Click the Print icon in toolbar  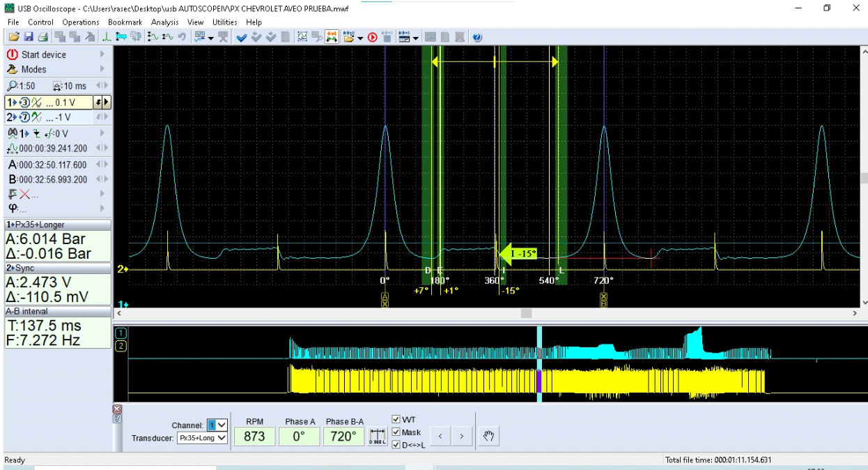pyautogui.click(x=42, y=37)
